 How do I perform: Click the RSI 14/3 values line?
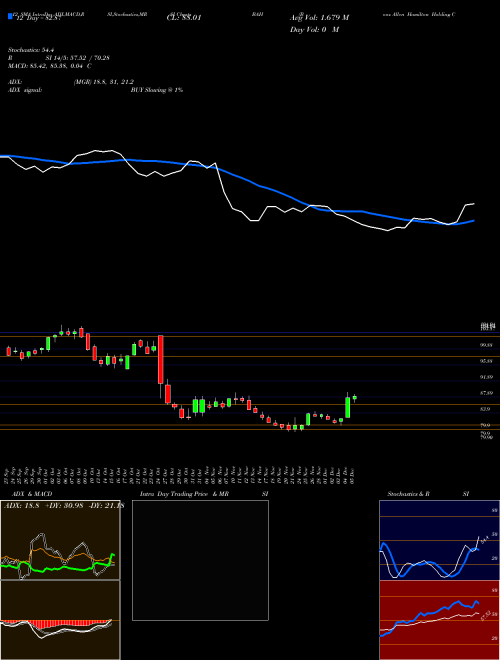(x=59, y=58)
